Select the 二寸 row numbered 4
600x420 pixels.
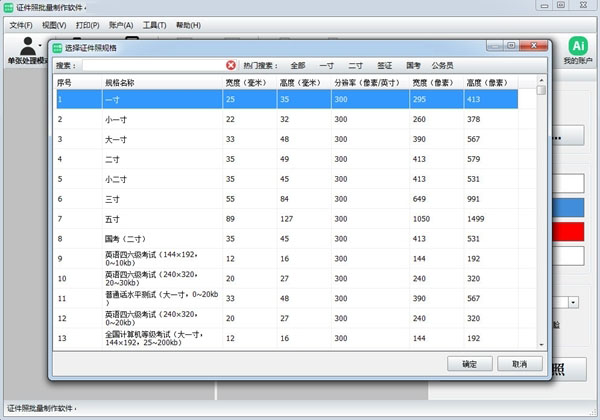coord(287,159)
